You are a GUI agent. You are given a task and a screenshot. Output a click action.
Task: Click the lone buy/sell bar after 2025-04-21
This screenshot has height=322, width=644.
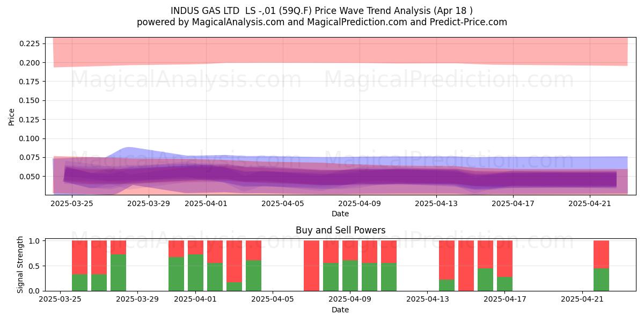[x=601, y=266]
